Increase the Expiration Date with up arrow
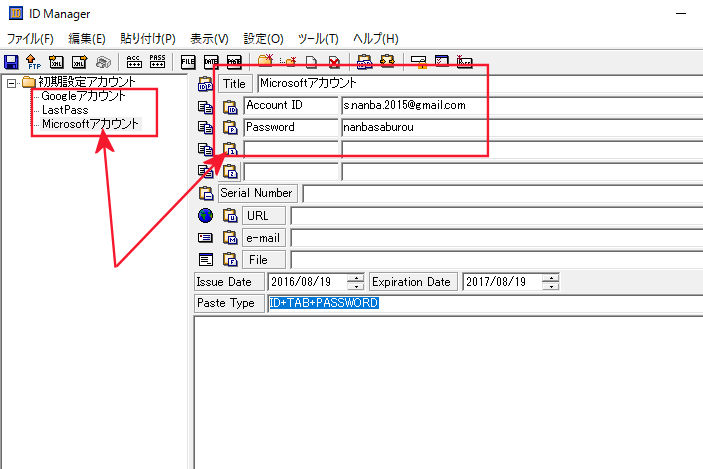Viewport: 703px width, 469px height. 551,278
